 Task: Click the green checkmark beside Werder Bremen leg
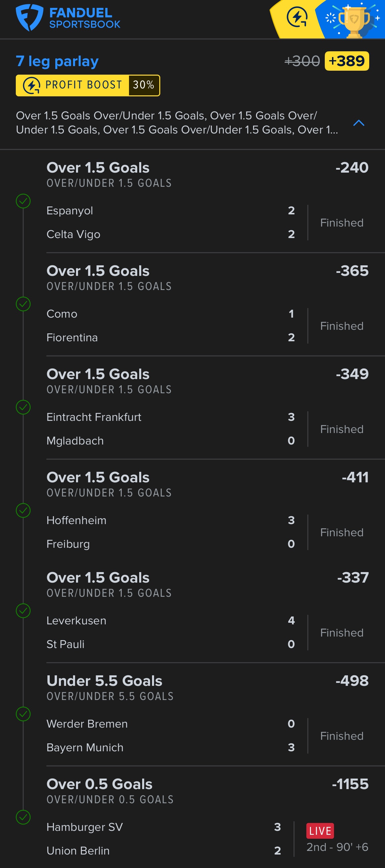[23, 714]
